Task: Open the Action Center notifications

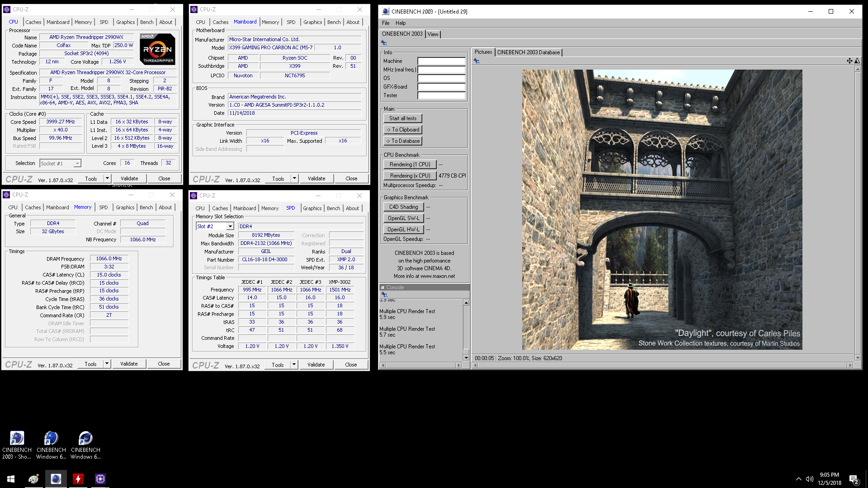Action: (854, 479)
